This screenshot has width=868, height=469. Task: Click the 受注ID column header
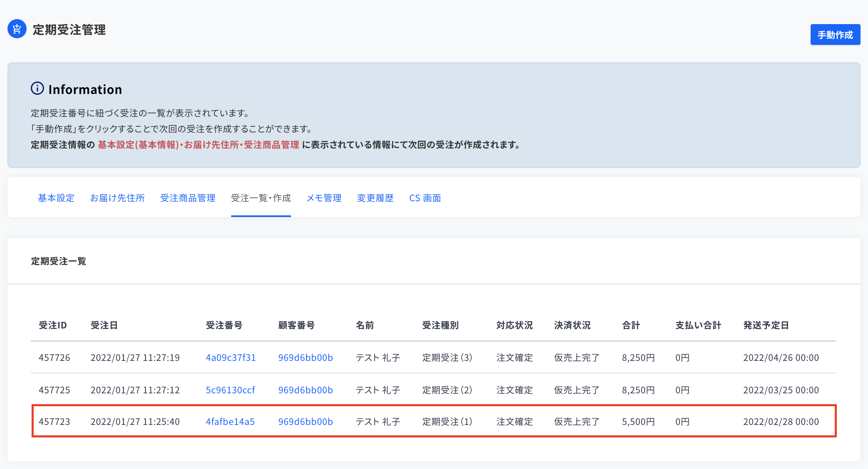tap(53, 325)
